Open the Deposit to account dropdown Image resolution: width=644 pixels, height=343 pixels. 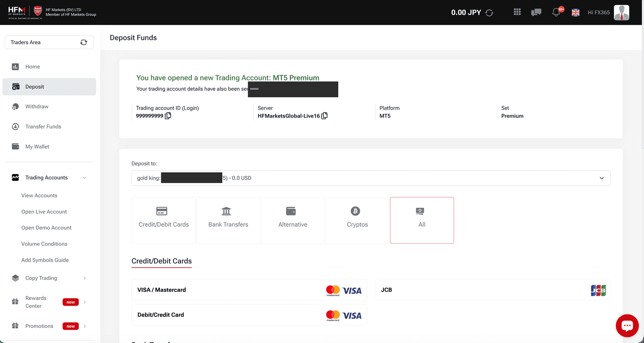[371, 178]
